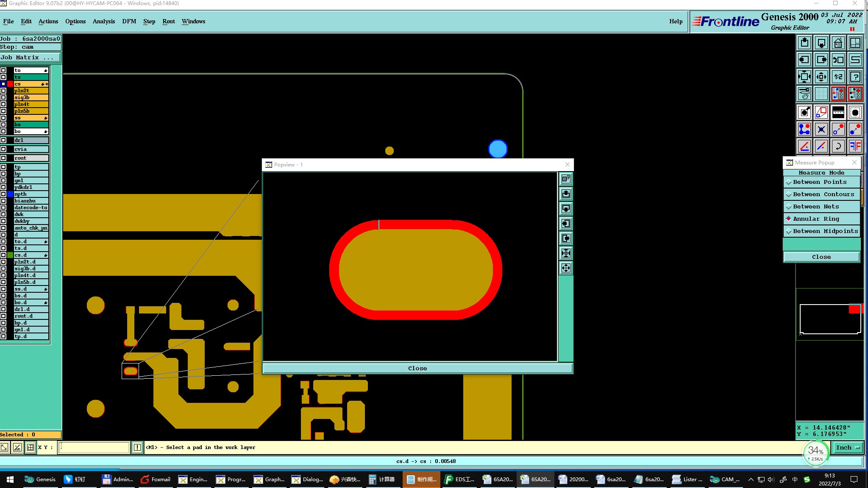Close the Popview window via Close button
This screenshot has width=868, height=488.
pyautogui.click(x=417, y=369)
